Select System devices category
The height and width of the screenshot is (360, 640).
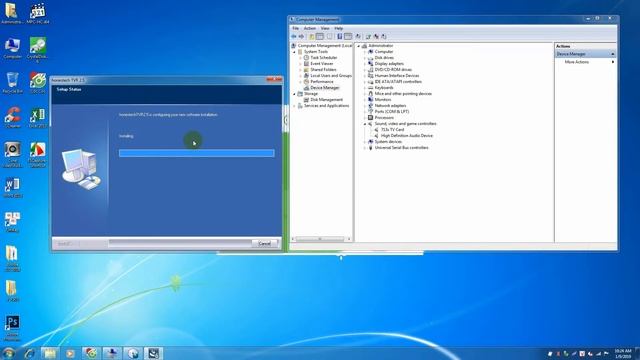(x=388, y=142)
